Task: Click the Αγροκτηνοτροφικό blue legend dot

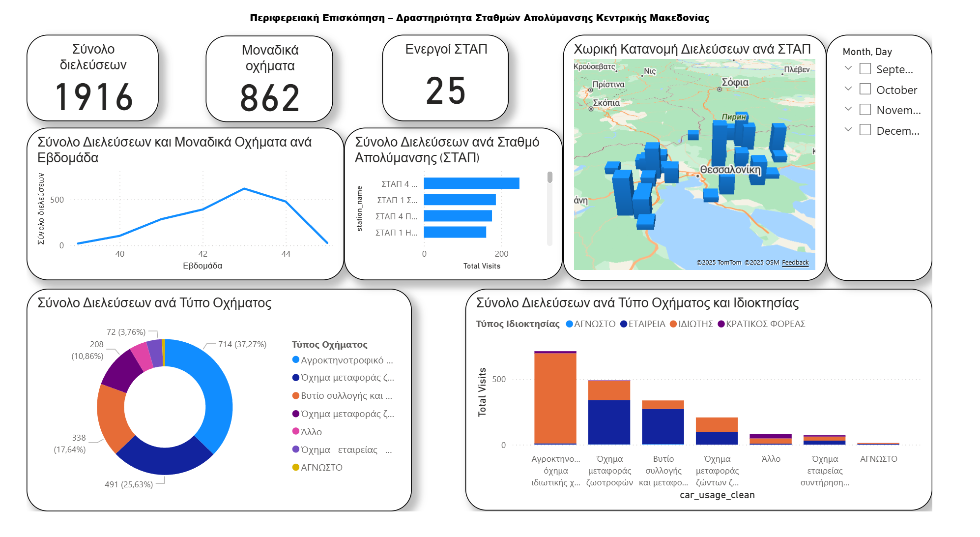Action: click(296, 359)
